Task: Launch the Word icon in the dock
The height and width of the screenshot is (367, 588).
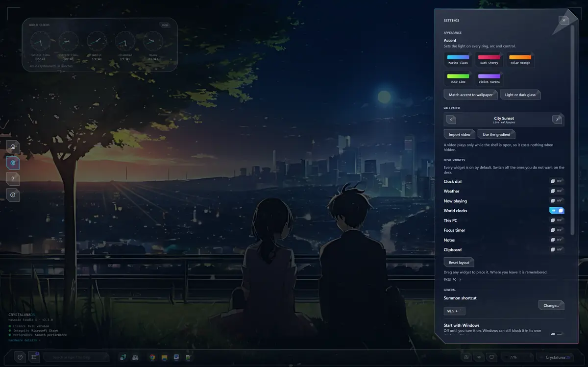Action: coord(176,358)
